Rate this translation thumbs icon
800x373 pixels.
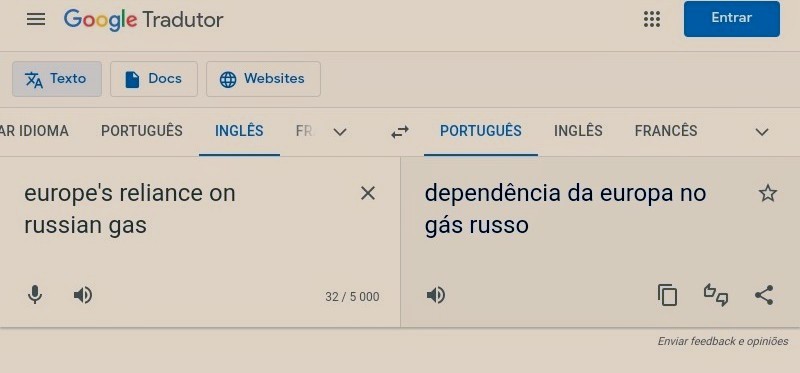(716, 295)
